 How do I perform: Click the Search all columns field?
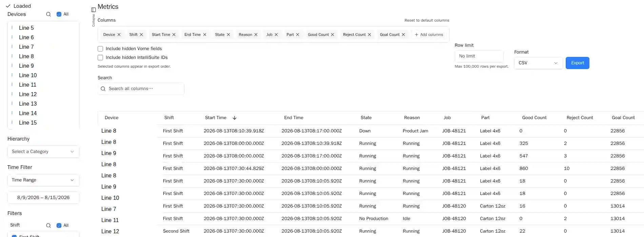(x=141, y=89)
